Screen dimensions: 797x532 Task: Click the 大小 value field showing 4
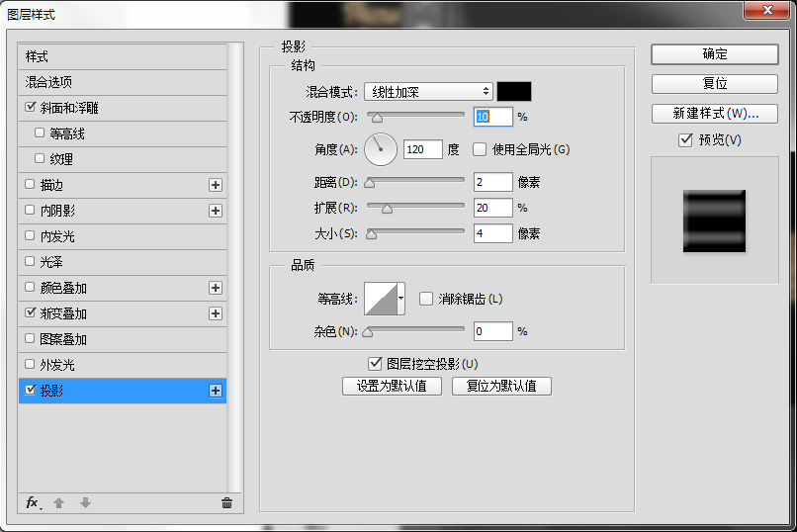click(493, 233)
